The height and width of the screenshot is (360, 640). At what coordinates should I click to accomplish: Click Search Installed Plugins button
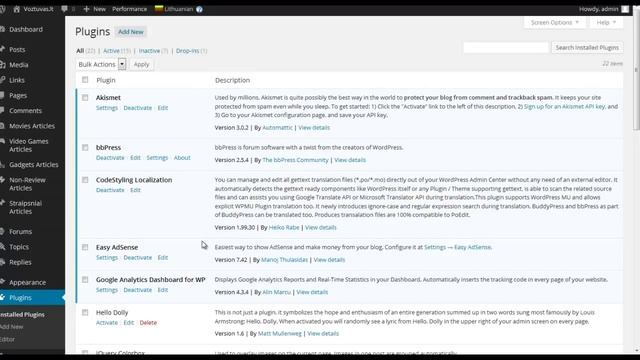587,47
